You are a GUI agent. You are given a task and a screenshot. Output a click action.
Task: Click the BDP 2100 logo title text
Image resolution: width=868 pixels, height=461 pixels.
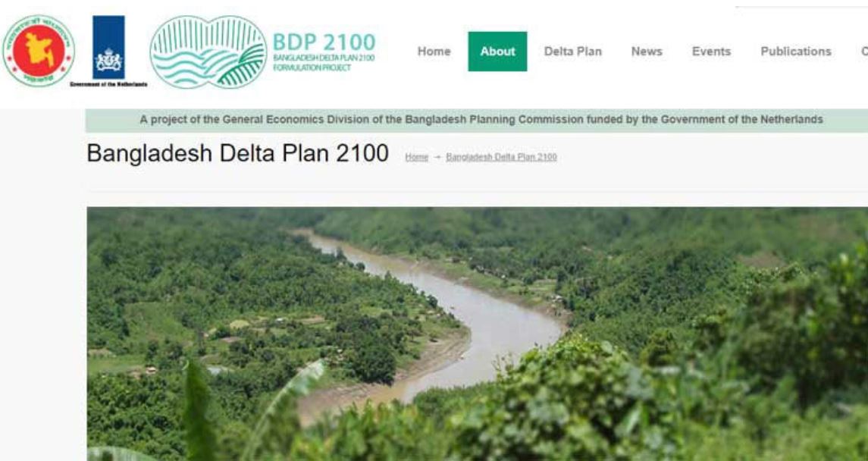tap(324, 42)
